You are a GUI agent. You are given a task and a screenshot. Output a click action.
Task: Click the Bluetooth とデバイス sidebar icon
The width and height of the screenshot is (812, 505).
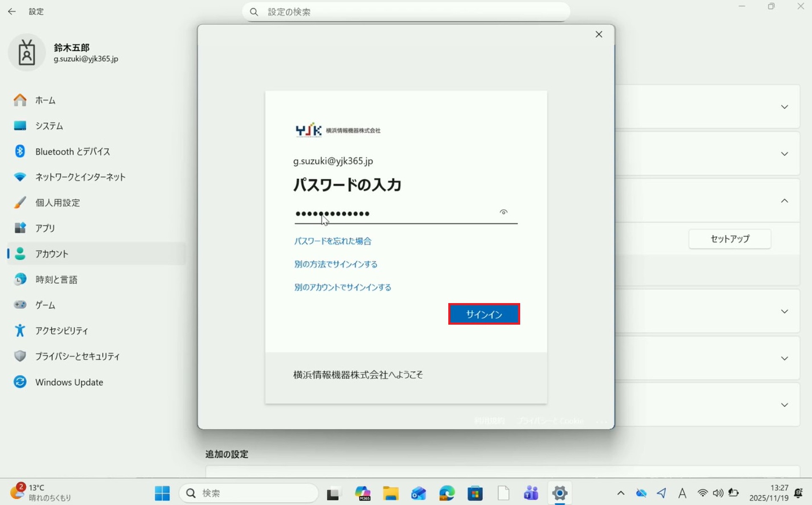20,151
